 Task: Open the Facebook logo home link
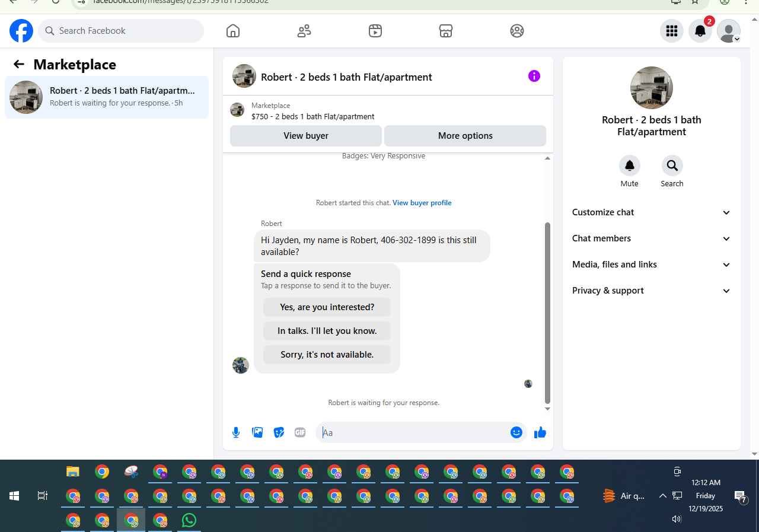[21, 31]
